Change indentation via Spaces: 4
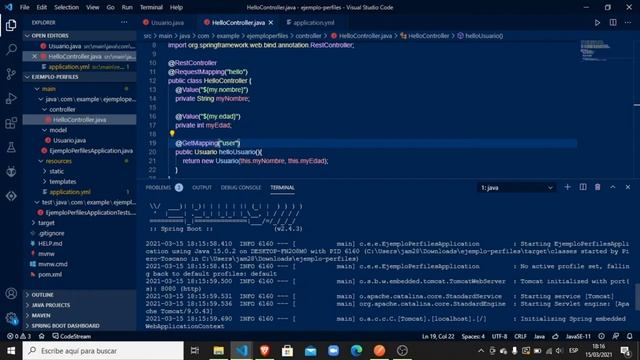 coord(473,336)
